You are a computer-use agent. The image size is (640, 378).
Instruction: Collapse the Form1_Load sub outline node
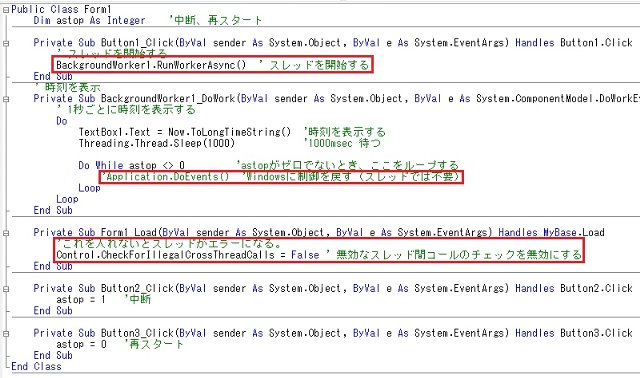pos(6,233)
